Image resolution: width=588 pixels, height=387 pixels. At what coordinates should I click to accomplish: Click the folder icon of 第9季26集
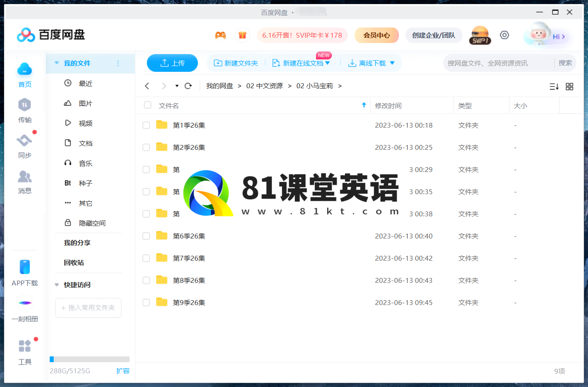click(x=162, y=302)
